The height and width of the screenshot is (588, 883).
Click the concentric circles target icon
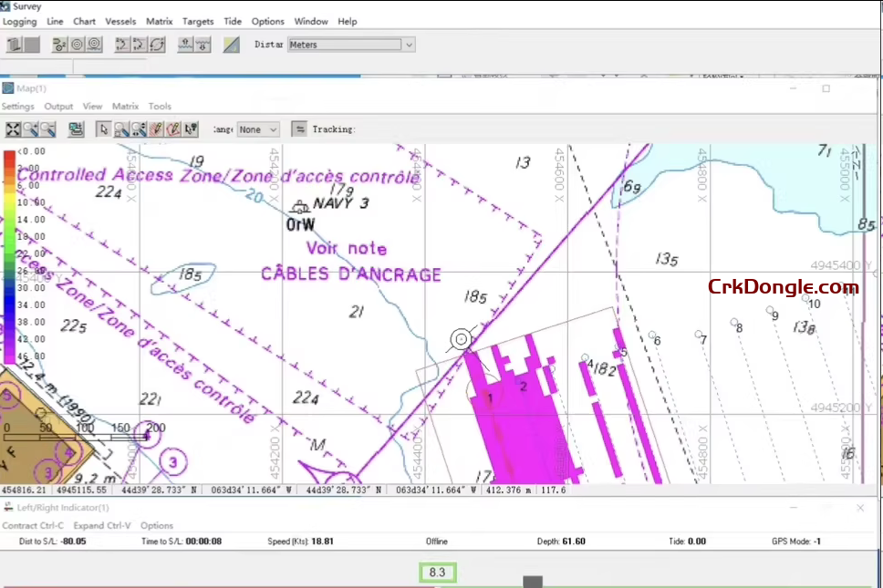[77, 45]
